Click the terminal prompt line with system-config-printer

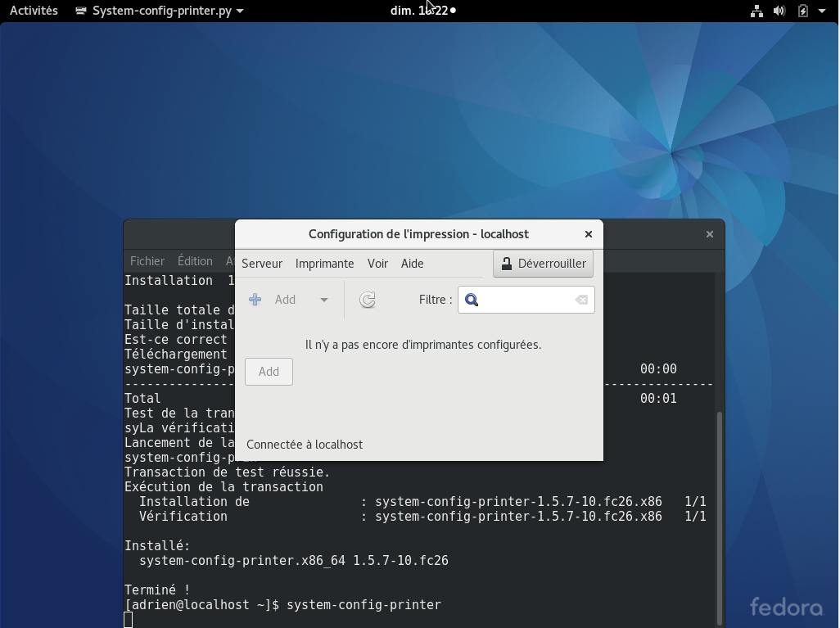point(282,605)
